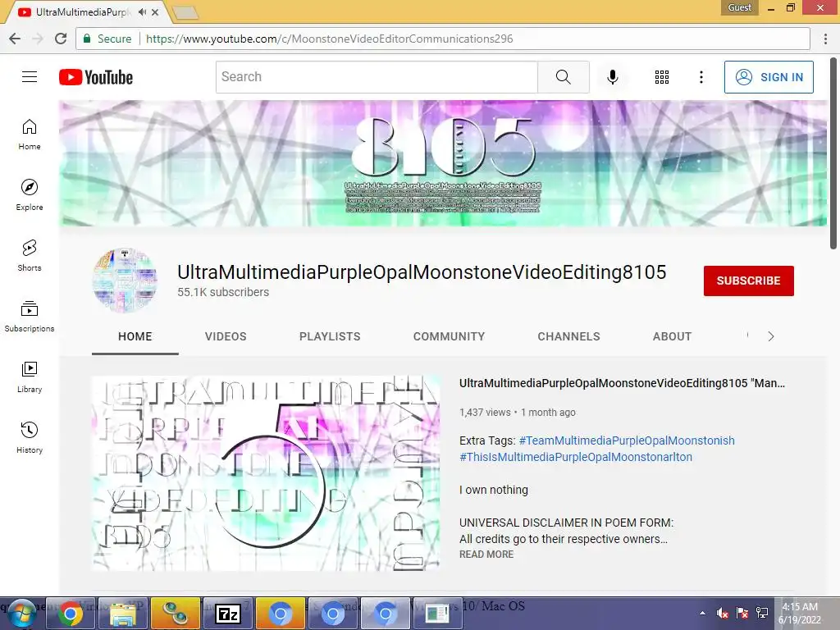Click the browser address bar URL
This screenshot has height=630, width=840.
(330, 39)
